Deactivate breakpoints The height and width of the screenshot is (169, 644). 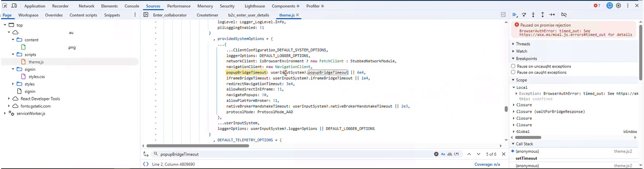pos(564,15)
